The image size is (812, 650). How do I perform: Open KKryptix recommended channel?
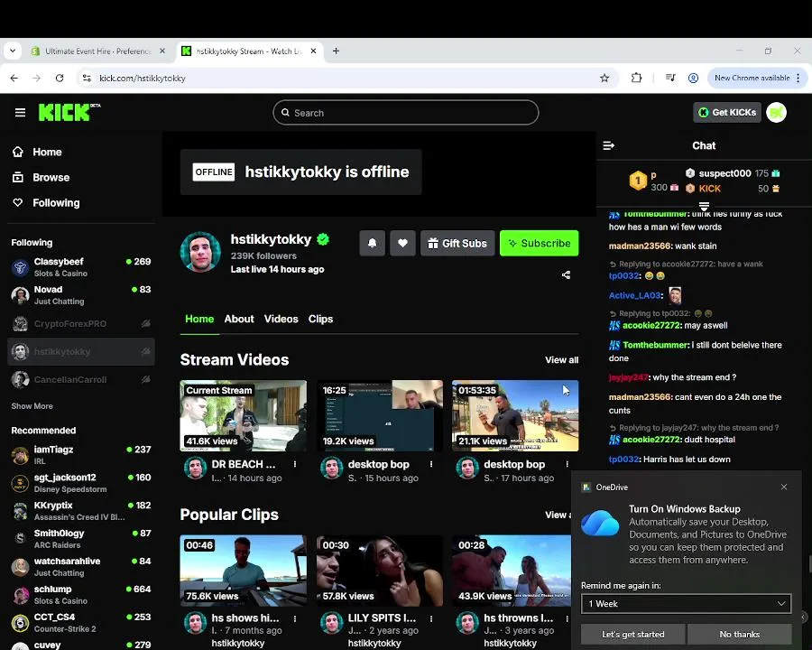pos(81,511)
